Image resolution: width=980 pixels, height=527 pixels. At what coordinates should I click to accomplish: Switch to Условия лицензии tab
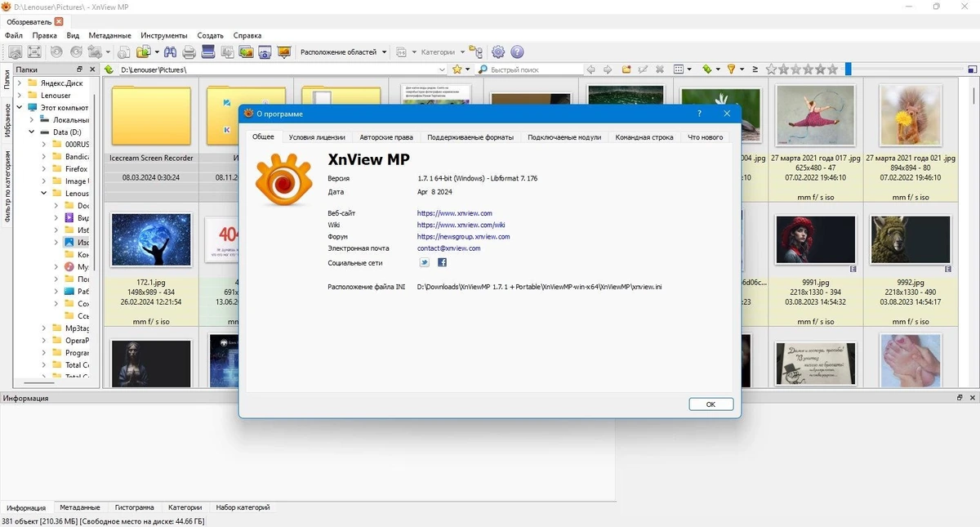tap(317, 137)
